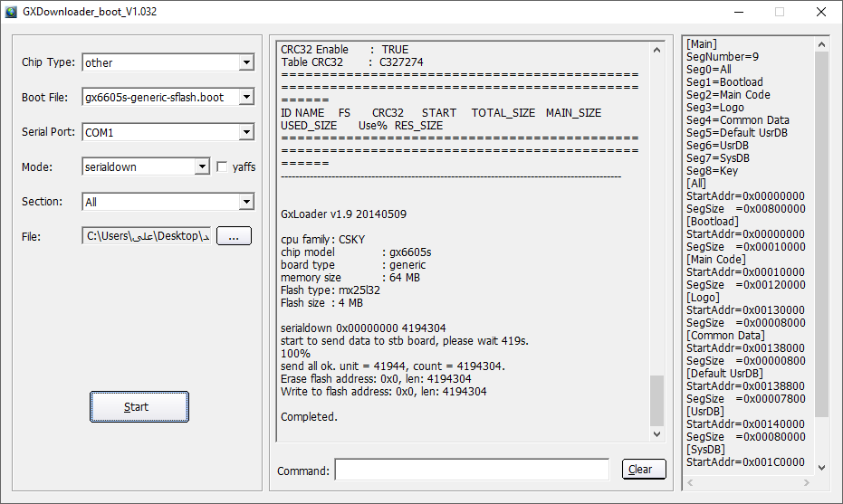Enable the yaffs checkbox
The height and width of the screenshot is (504, 843).
223,166
